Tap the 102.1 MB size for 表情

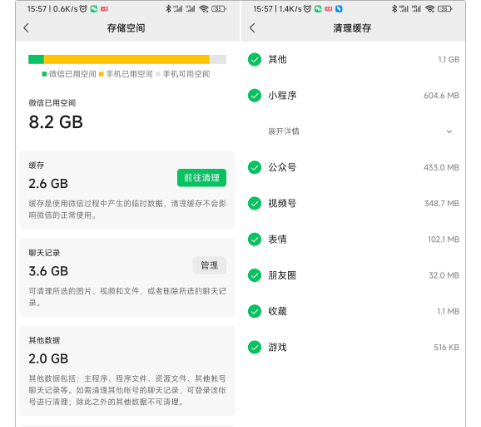coord(444,239)
